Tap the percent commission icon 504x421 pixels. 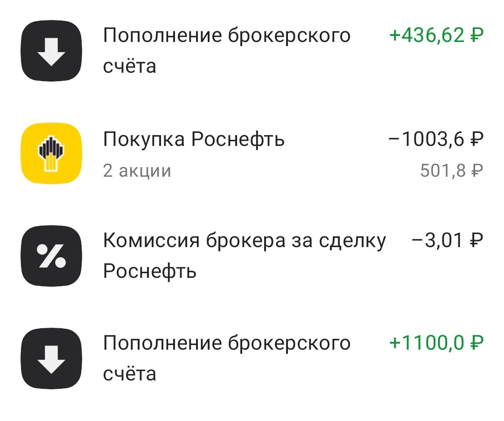click(51, 256)
